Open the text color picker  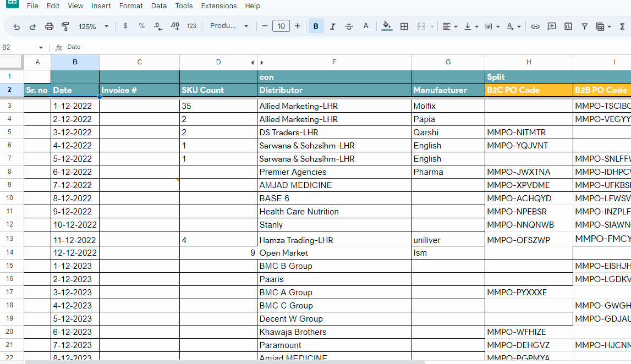pos(365,26)
